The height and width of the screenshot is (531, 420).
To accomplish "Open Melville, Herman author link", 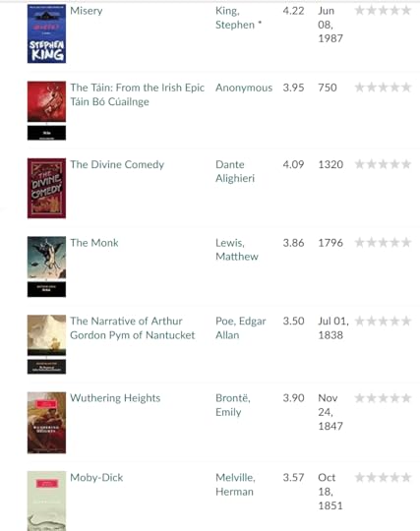I will tap(235, 485).
